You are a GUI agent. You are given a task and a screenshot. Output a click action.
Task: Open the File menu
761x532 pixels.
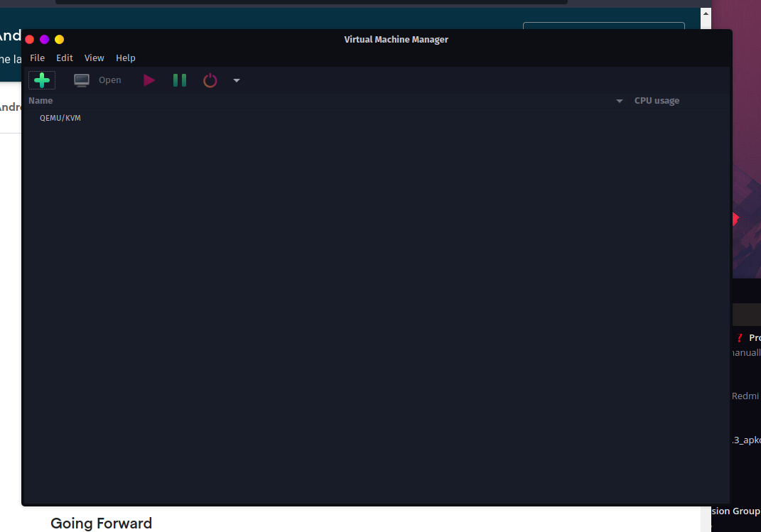[x=38, y=58]
